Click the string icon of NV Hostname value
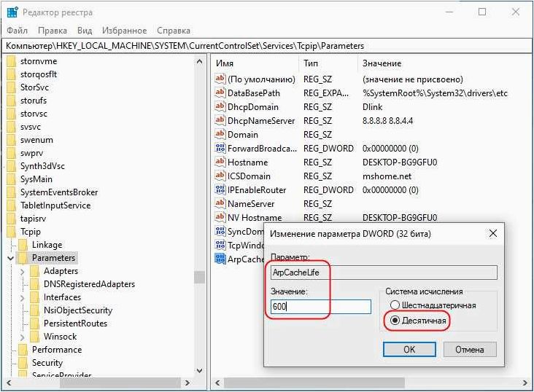 220,218
